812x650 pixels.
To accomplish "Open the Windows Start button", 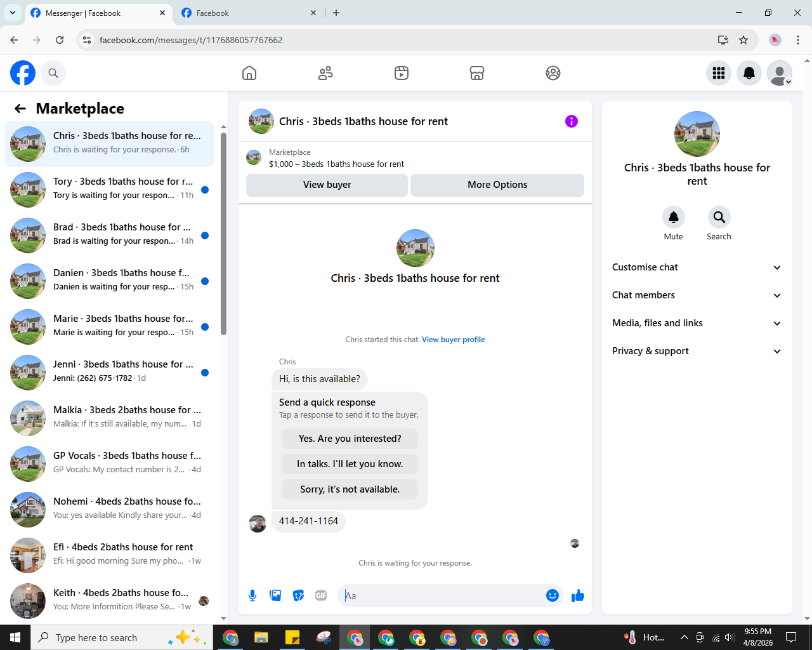I will pos(15,637).
